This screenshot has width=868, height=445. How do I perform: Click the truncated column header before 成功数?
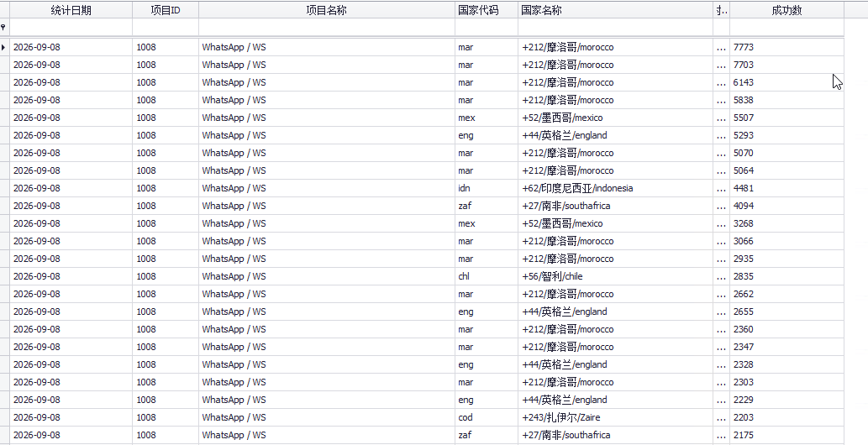tap(721, 10)
